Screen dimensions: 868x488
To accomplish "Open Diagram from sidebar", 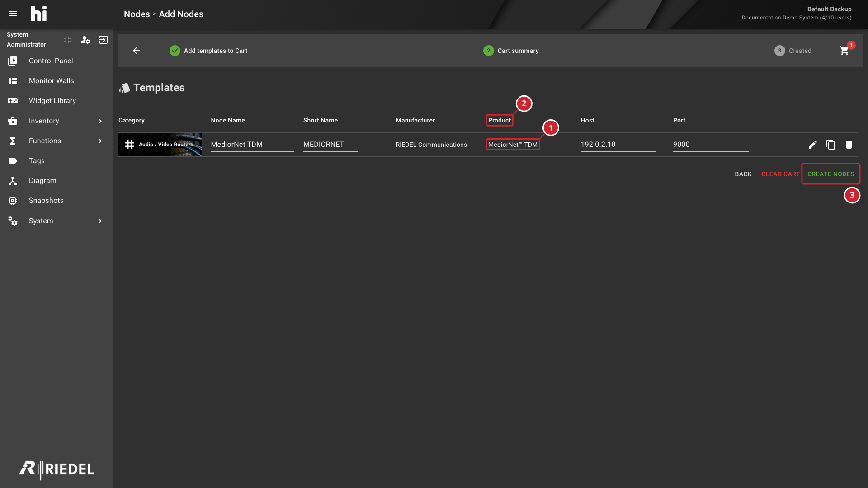I will coord(57,181).
